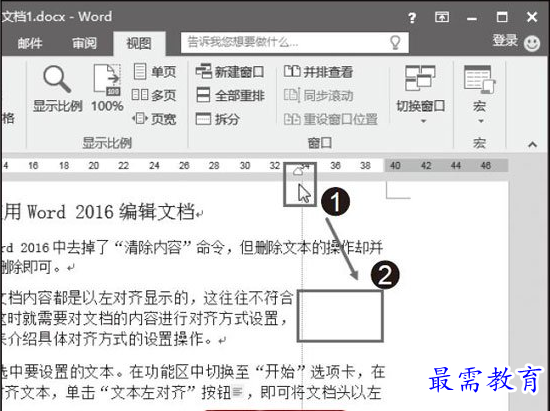This screenshot has width=550, height=411.
Task: Switch to multiple pages view (多页)
Action: 154,95
